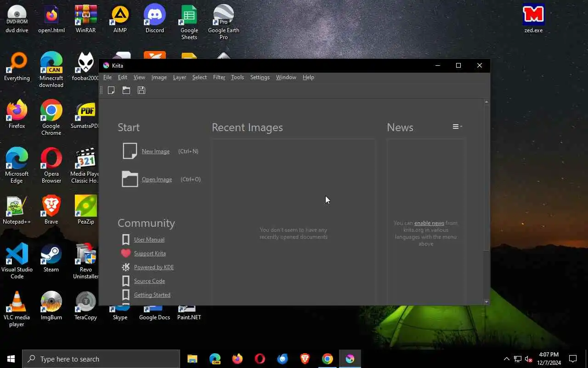Launch WinRAR from the desktop
The height and width of the screenshot is (368, 588).
[x=86, y=19]
